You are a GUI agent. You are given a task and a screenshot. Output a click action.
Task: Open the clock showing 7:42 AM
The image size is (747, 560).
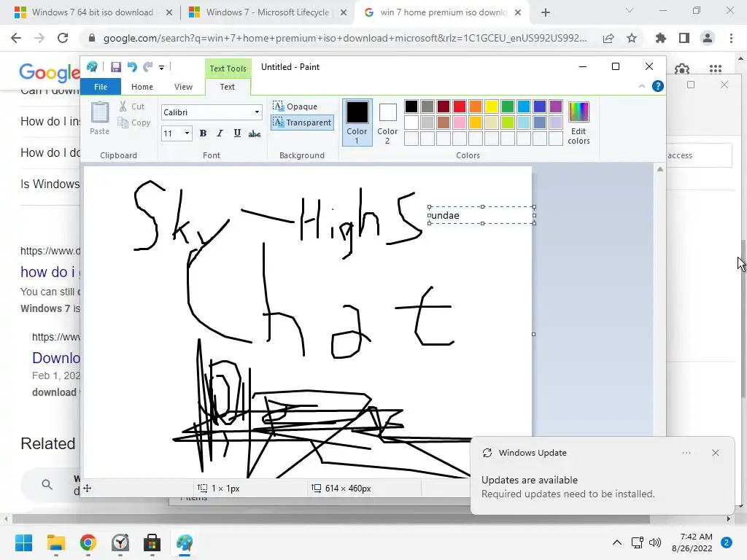click(692, 542)
